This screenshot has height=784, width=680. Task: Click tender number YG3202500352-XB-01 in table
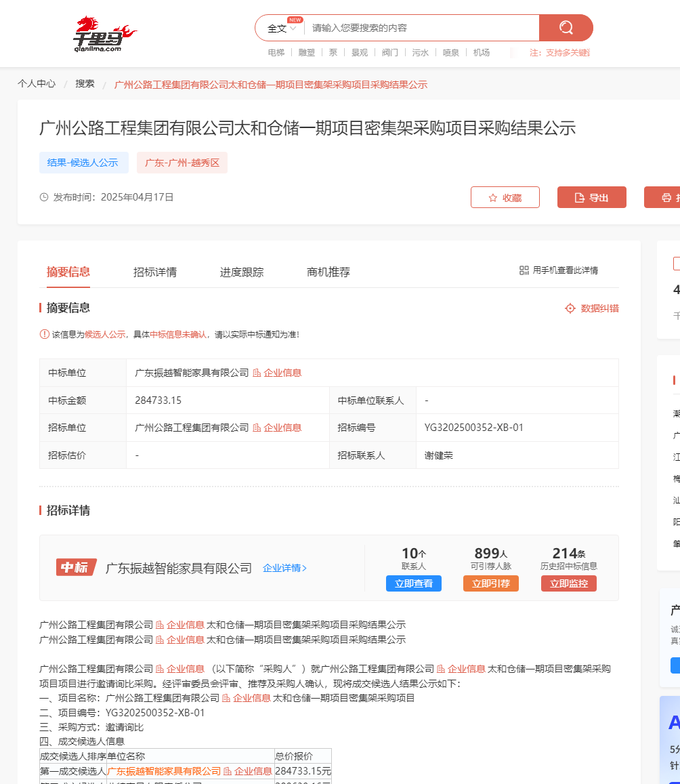point(473,428)
